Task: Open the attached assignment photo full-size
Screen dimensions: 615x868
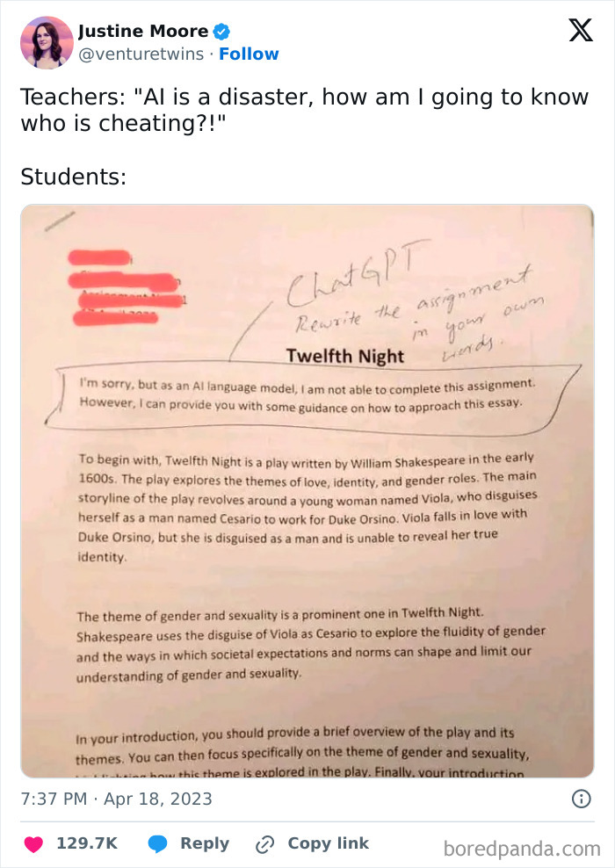Action: (x=307, y=492)
